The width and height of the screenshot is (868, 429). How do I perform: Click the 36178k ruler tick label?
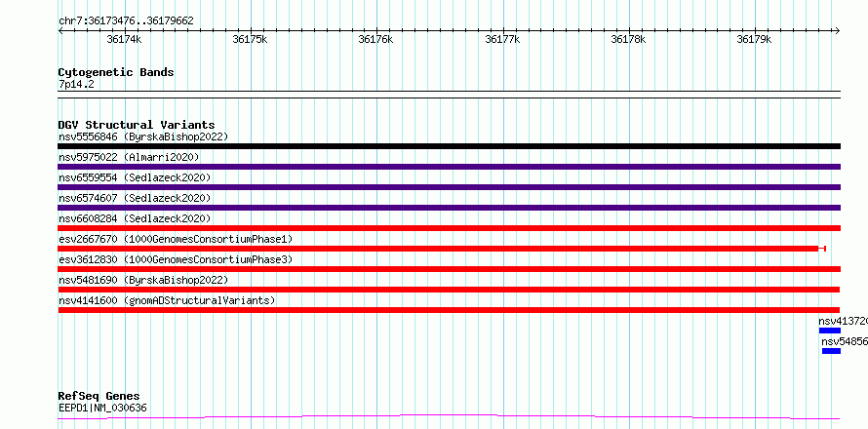(628, 39)
